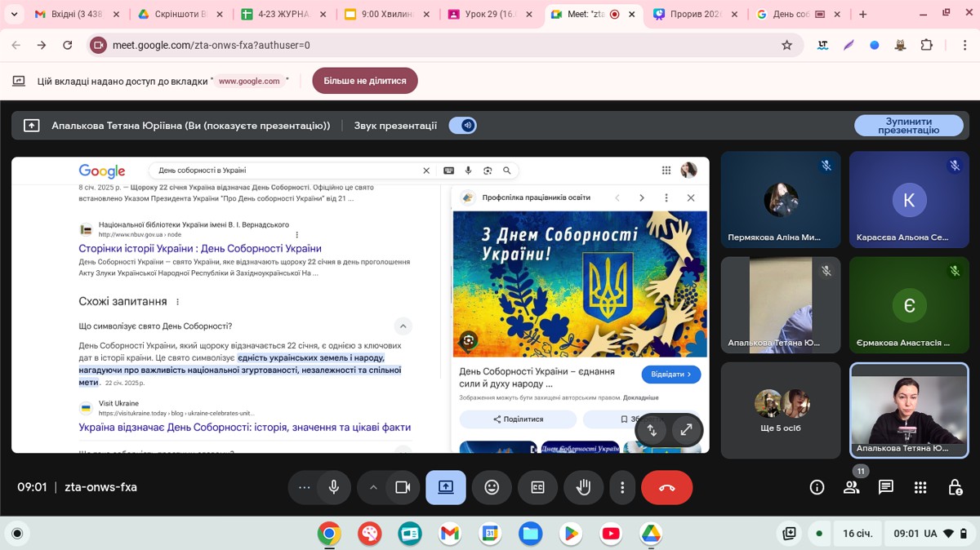Open host controls lock icon
Image resolution: width=980 pixels, height=550 pixels.
tap(955, 487)
